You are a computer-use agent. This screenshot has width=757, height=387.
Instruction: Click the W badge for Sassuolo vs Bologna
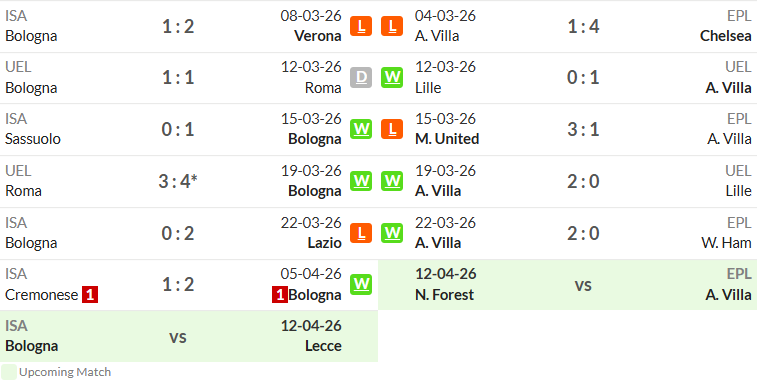[361, 129]
